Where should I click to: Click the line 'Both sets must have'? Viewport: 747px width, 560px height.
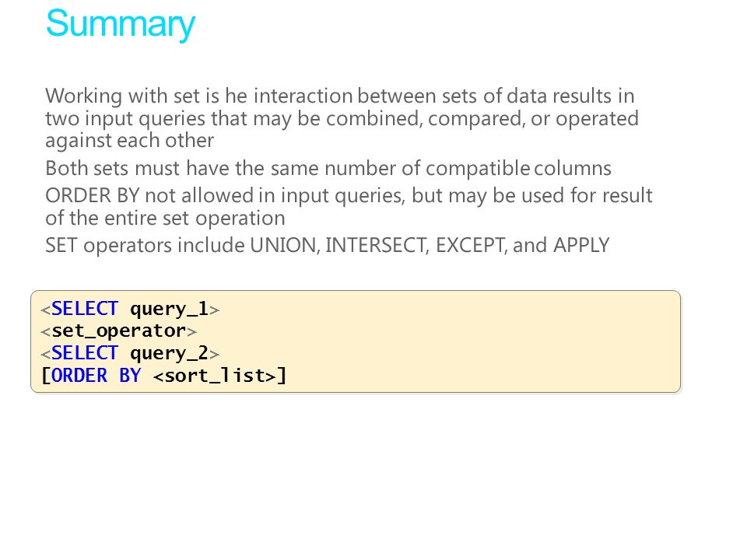click(328, 168)
